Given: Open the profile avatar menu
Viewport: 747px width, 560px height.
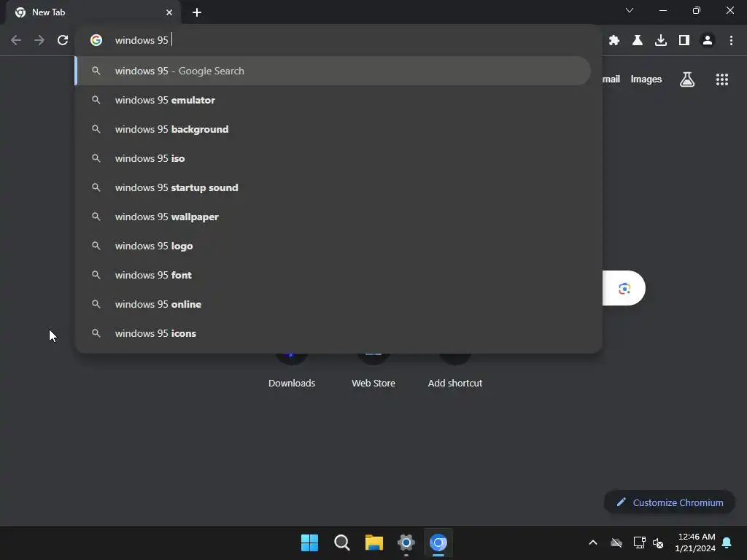Looking at the screenshot, I should coord(708,40).
